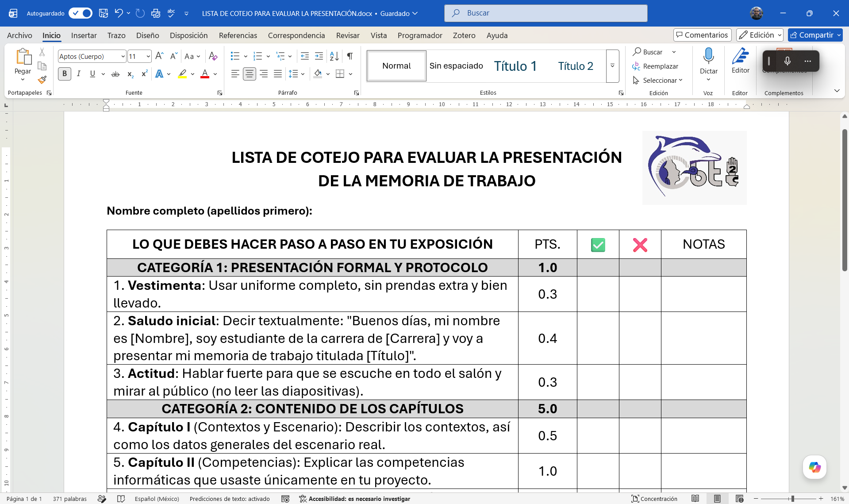Toggle Italic formatting button
The image size is (849, 504).
pos(78,74)
